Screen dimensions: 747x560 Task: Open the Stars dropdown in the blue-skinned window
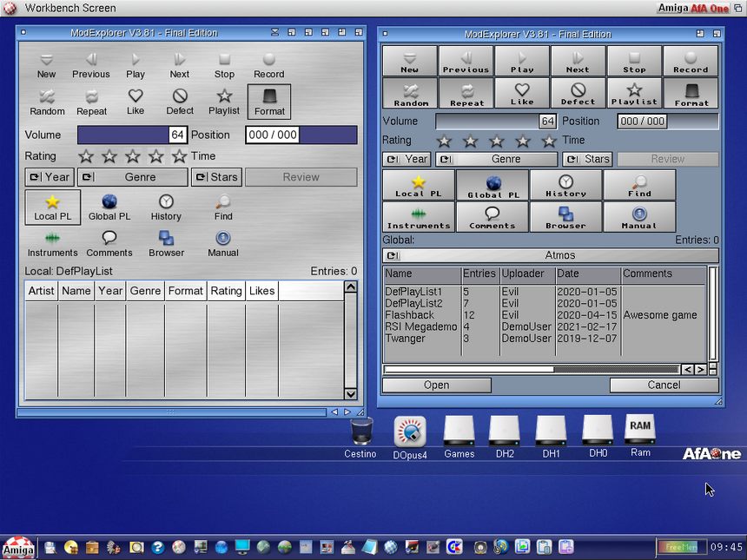point(587,160)
